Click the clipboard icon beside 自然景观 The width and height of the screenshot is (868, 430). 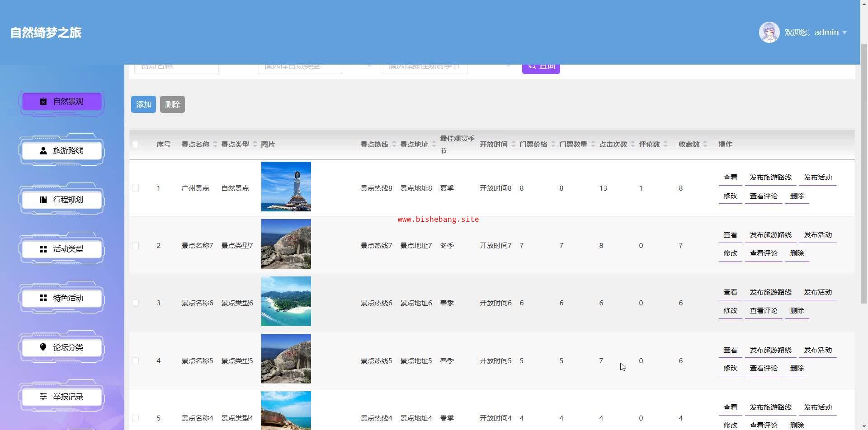pos(43,102)
